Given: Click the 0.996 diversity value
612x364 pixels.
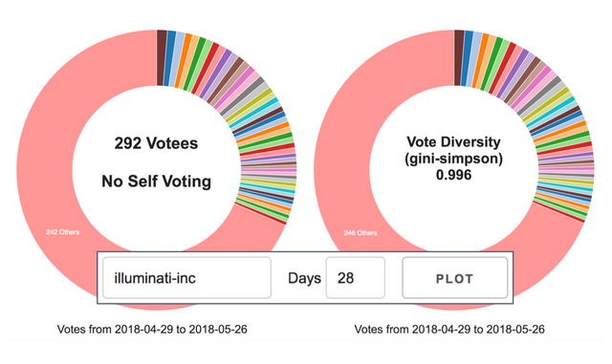Looking at the screenshot, I should [x=453, y=175].
